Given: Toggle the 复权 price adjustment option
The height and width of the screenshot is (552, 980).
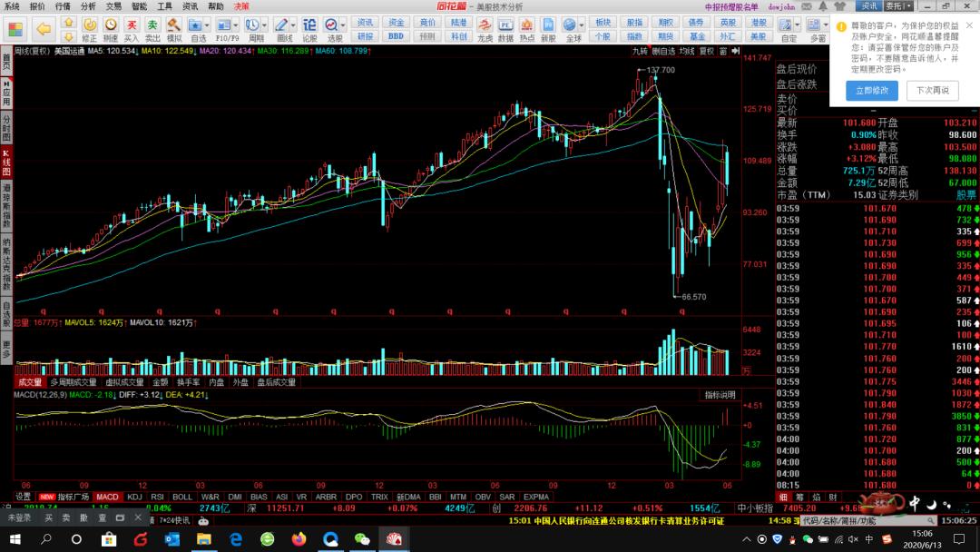Looking at the screenshot, I should (707, 52).
